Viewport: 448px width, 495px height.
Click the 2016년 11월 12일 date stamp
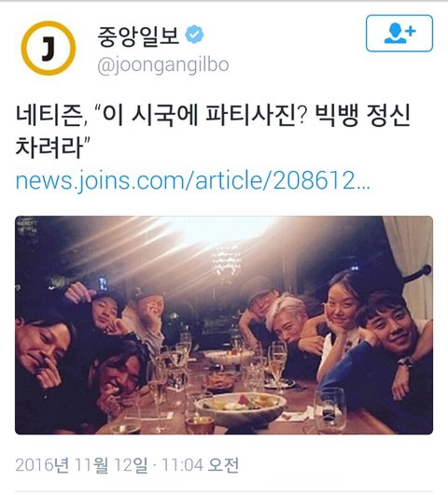(x=81, y=465)
